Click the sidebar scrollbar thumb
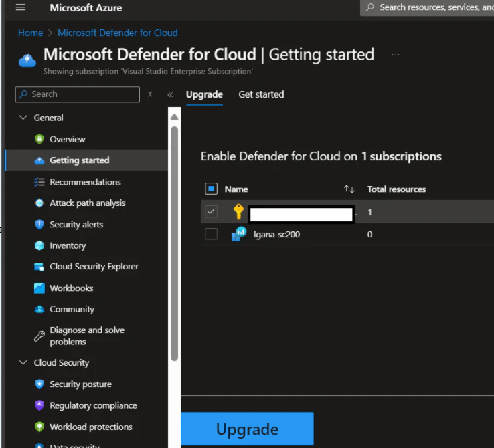494x448 pixels. click(x=174, y=244)
